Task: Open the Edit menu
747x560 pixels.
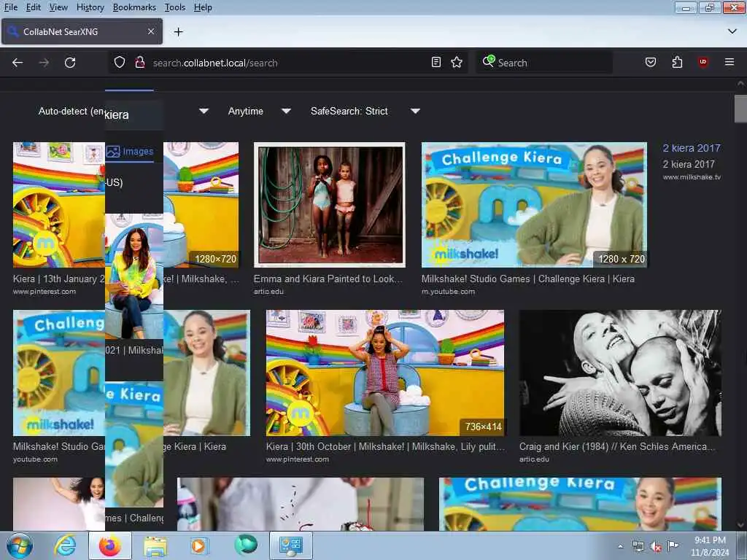Action: [34, 7]
